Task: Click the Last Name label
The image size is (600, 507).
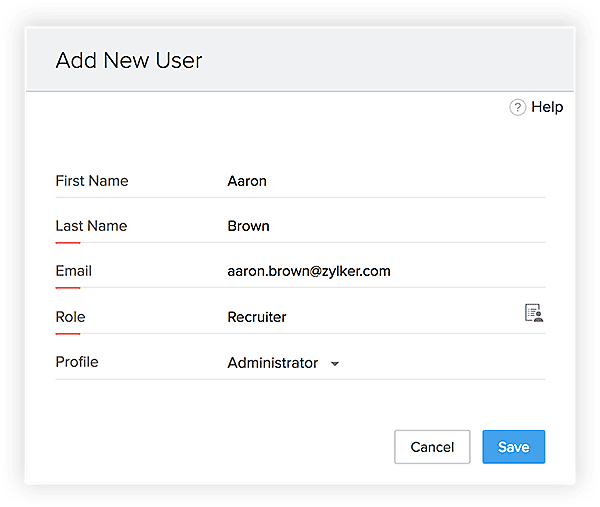Action: [91, 226]
